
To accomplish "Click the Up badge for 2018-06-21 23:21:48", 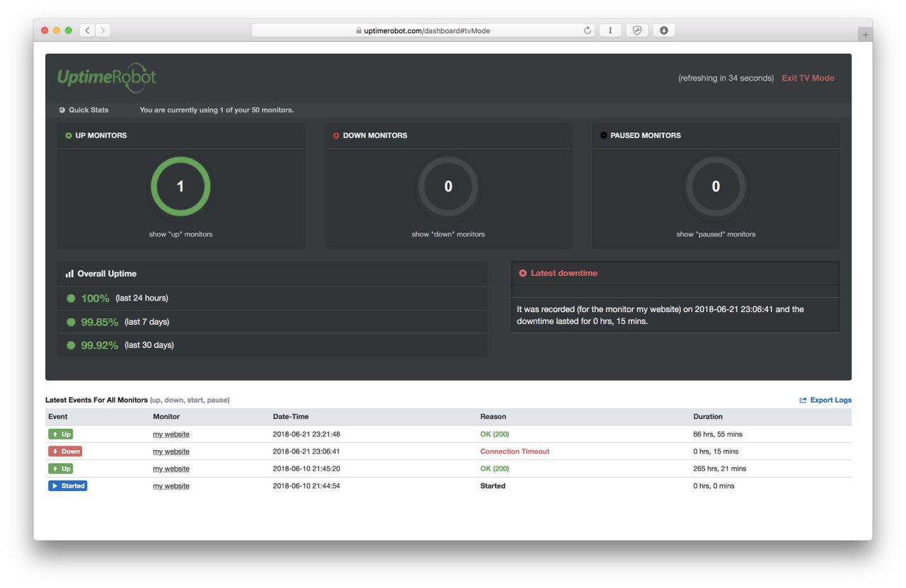I will pos(60,434).
